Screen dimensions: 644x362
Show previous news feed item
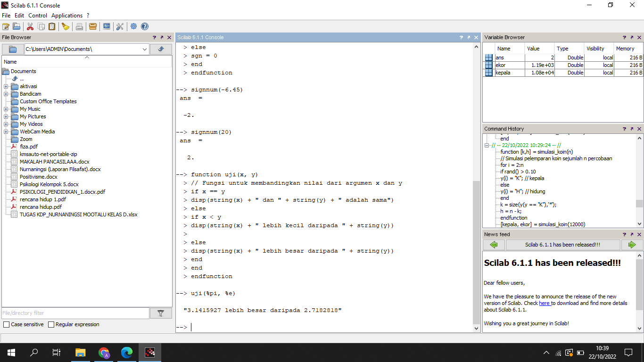click(x=494, y=245)
